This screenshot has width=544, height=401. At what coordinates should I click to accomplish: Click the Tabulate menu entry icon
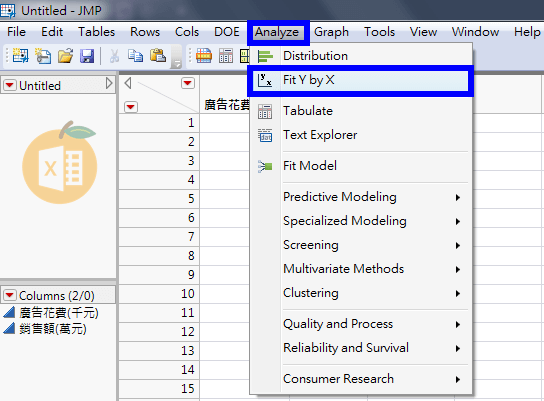point(265,111)
